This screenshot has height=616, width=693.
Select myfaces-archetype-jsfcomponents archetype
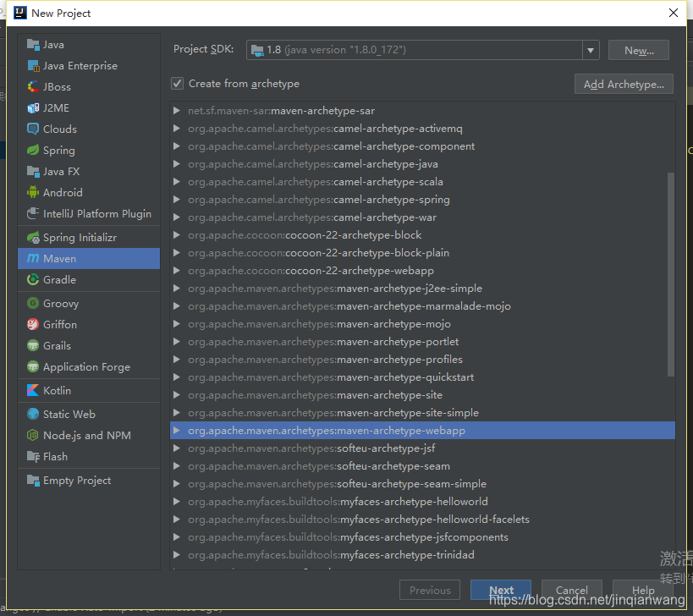click(x=422, y=537)
